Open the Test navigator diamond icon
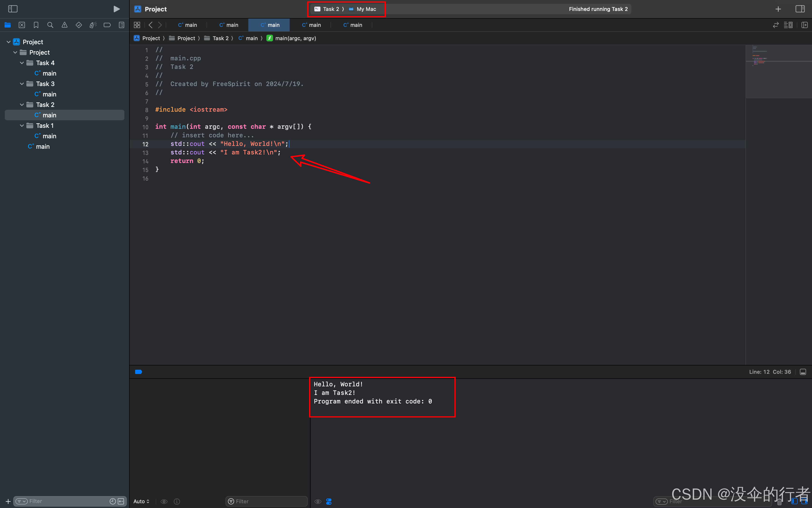The image size is (812, 508). 79,25
